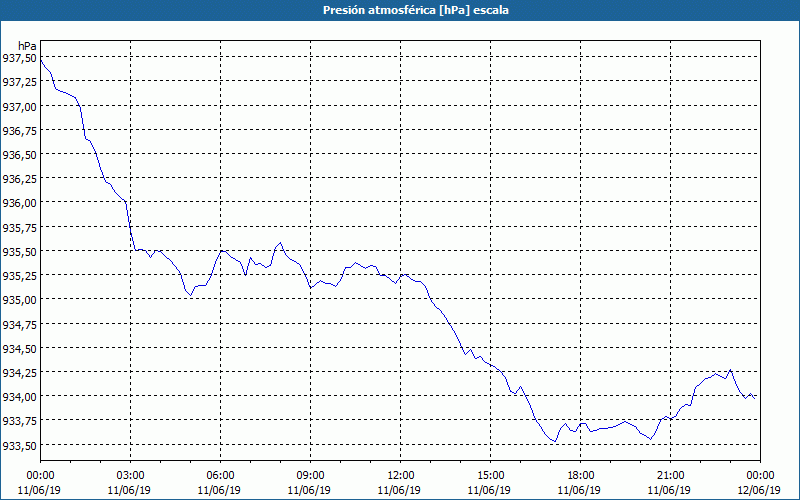Click the 21:00 time label
The height and width of the screenshot is (500, 800).
coord(670,476)
